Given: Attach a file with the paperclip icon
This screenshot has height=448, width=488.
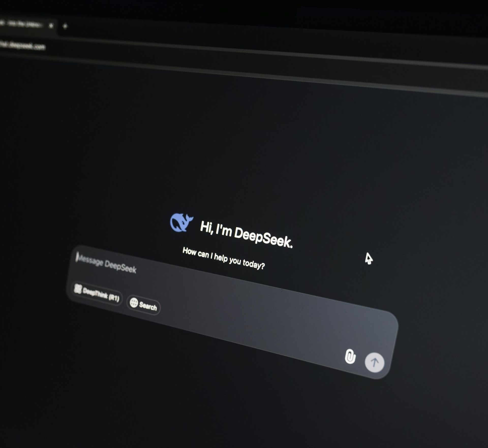Looking at the screenshot, I should (350, 357).
